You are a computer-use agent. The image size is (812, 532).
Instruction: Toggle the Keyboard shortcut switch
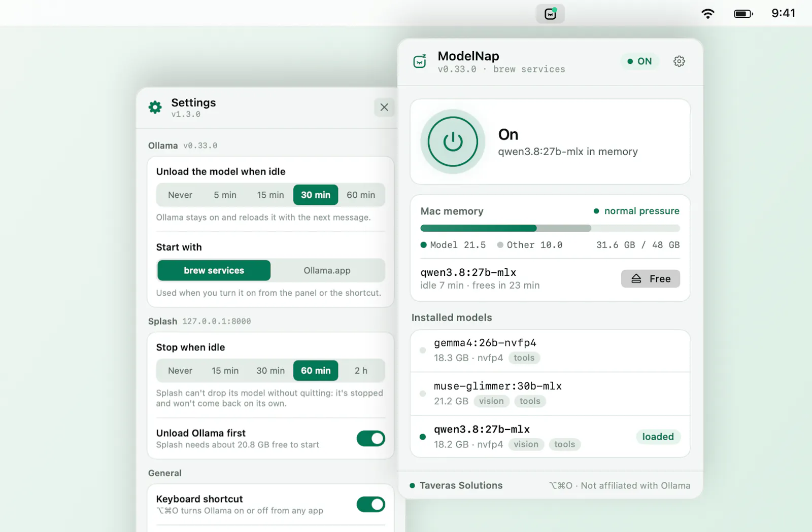[370, 505]
